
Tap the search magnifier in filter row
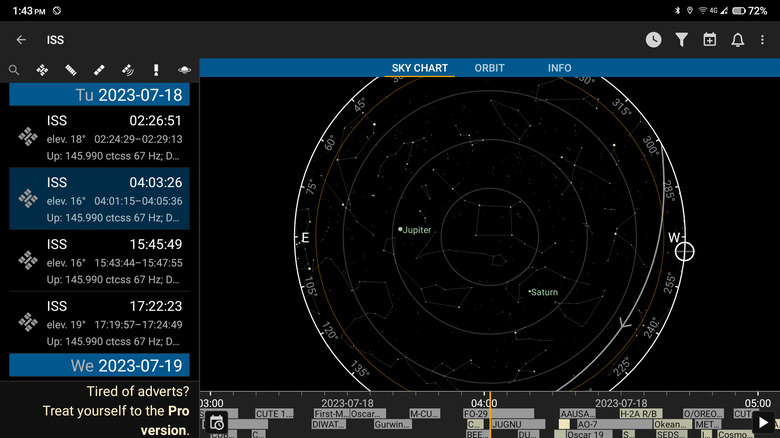click(14, 70)
